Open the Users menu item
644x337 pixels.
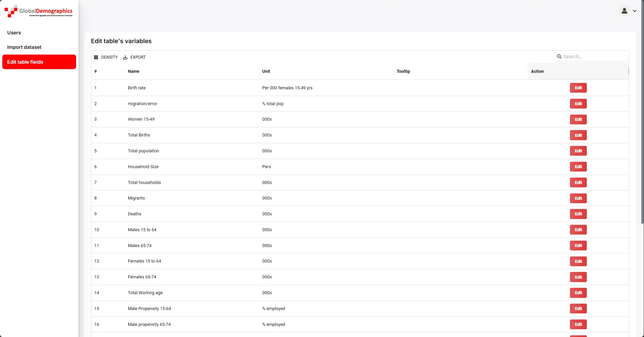(x=14, y=33)
